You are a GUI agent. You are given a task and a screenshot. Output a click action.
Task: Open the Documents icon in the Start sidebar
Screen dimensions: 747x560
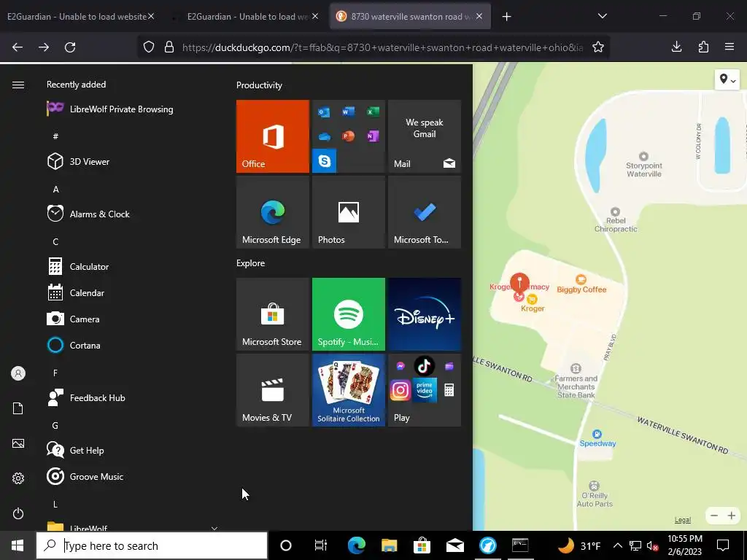(18, 408)
